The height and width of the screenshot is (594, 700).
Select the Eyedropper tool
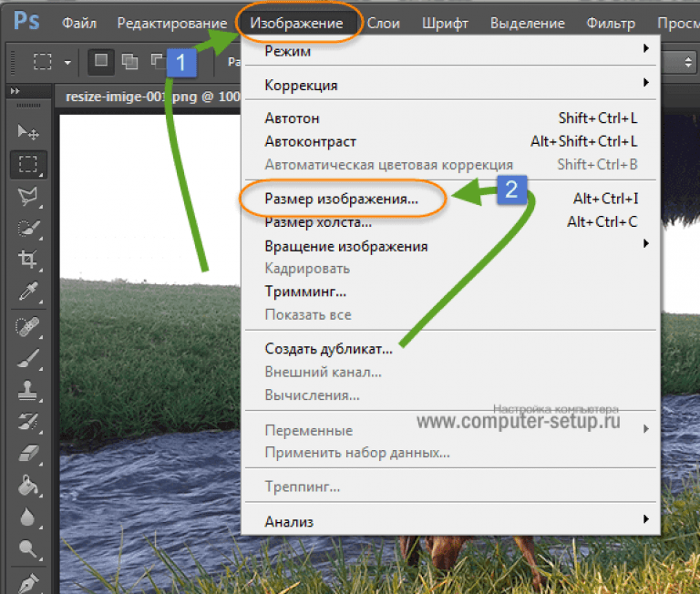coord(28,291)
